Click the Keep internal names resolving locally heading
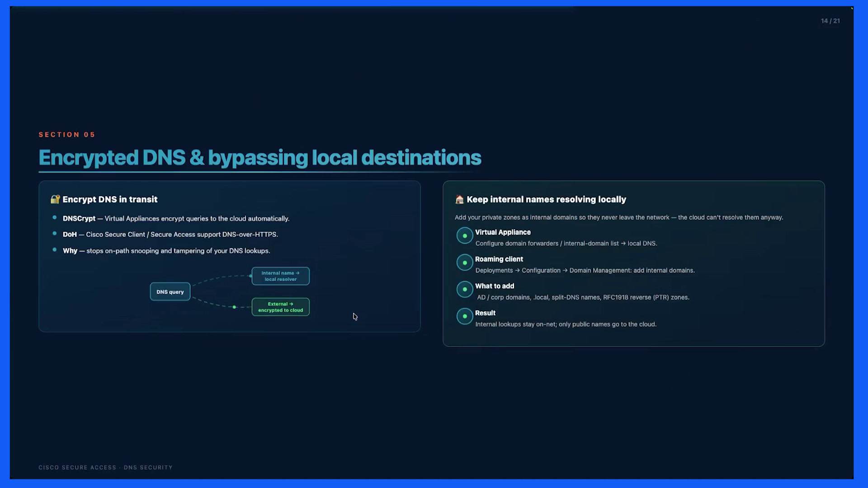The height and width of the screenshot is (488, 868). (x=546, y=199)
